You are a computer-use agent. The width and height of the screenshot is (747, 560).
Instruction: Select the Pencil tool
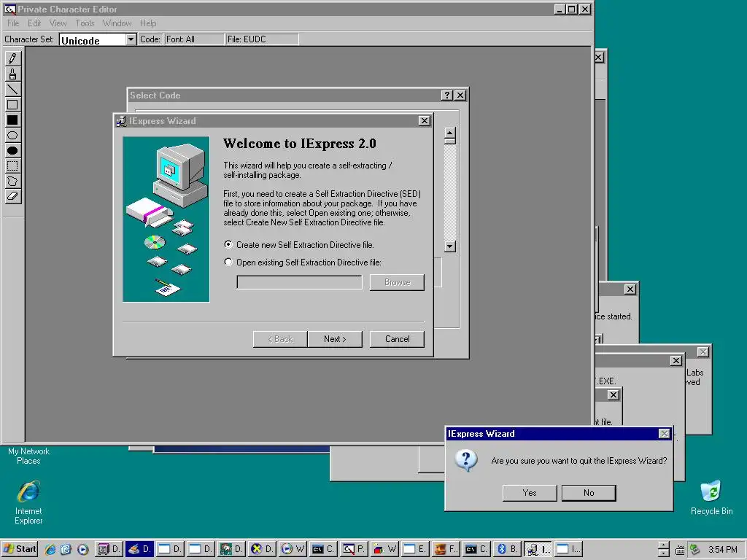click(x=13, y=58)
